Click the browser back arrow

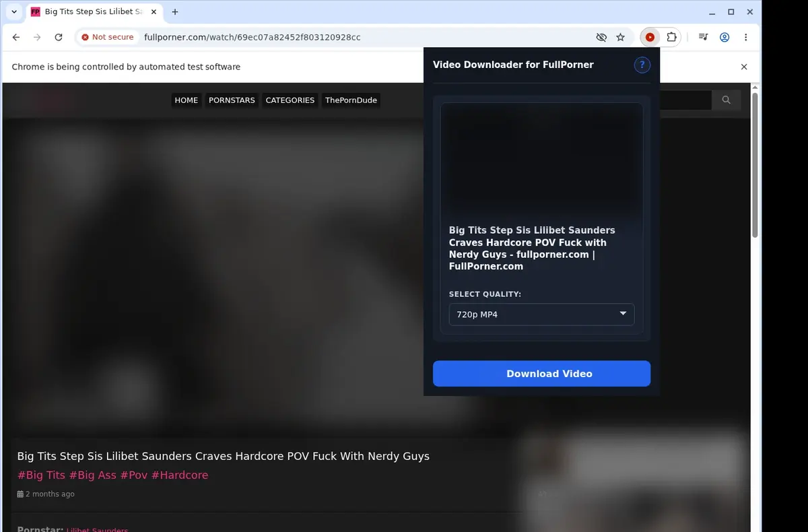[16, 37]
